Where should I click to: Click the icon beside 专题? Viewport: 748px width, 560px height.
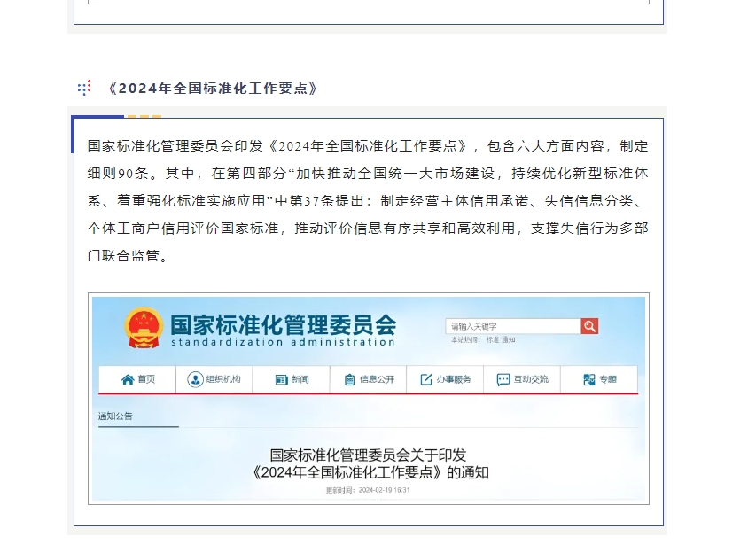(589, 380)
